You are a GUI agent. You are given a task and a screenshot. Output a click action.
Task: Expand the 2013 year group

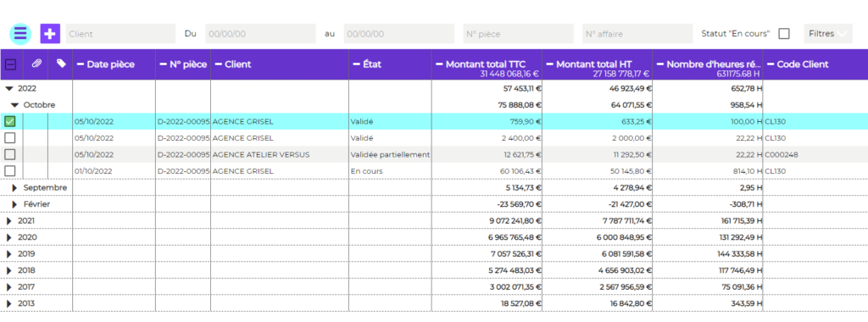(8, 303)
